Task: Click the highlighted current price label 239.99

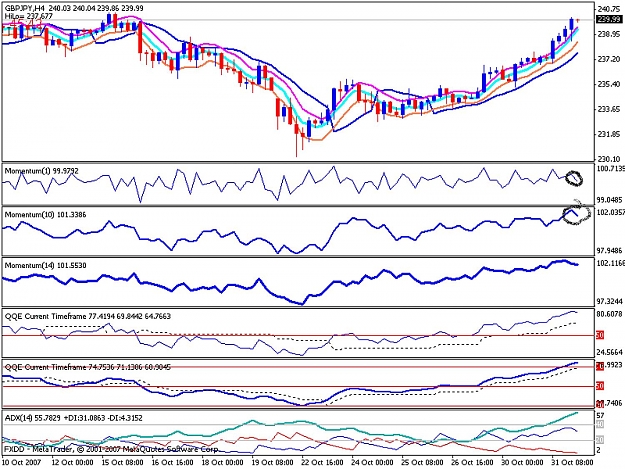Action: [609, 20]
